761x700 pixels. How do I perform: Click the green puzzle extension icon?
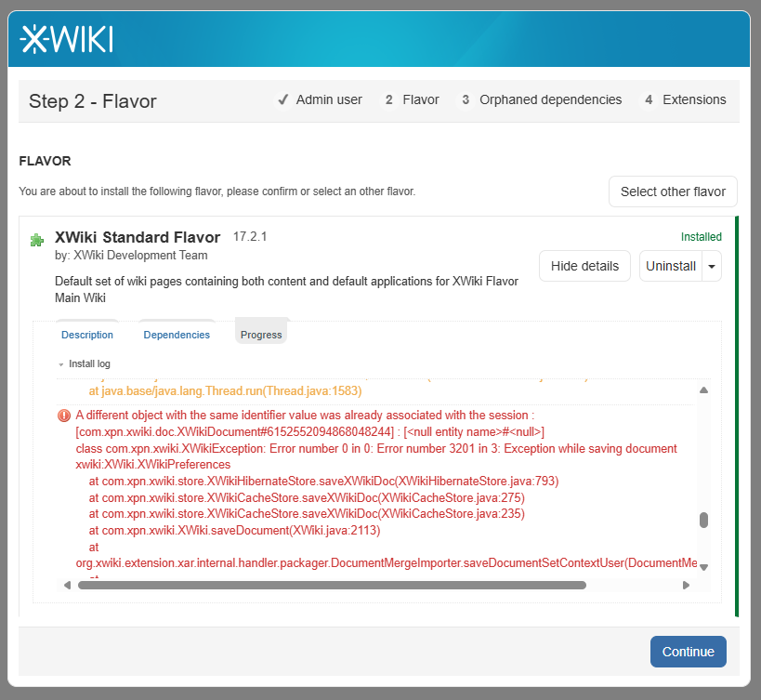click(37, 240)
